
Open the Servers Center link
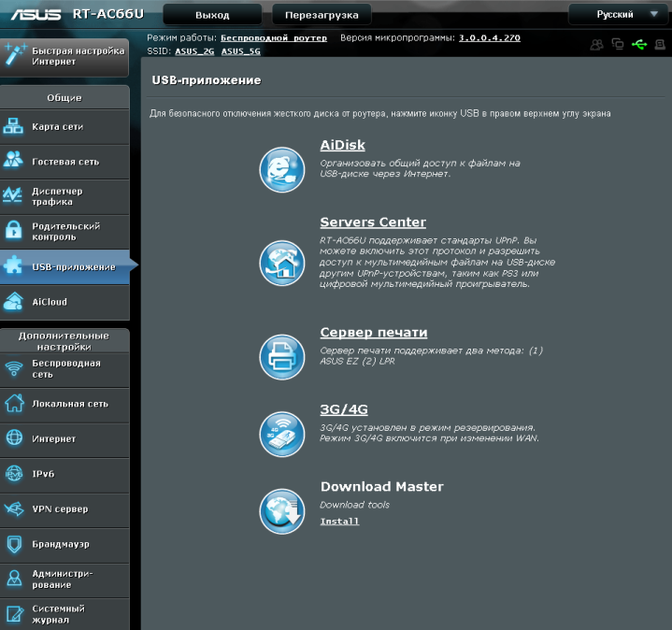coord(373,222)
